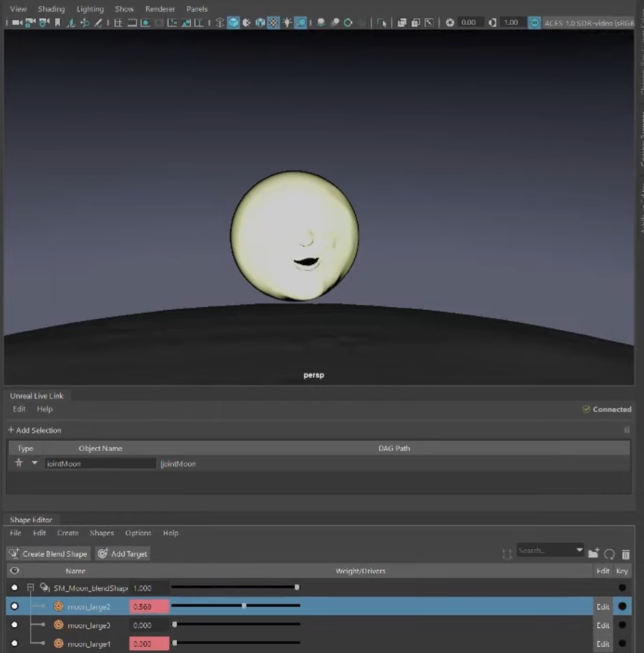644x653 pixels.
Task: Click the create group folder icon
Action: tap(593, 554)
